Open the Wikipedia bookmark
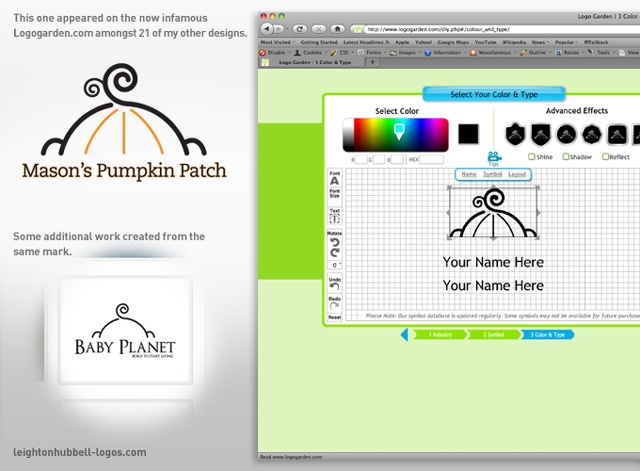The width and height of the screenshot is (640, 471). 514,42
